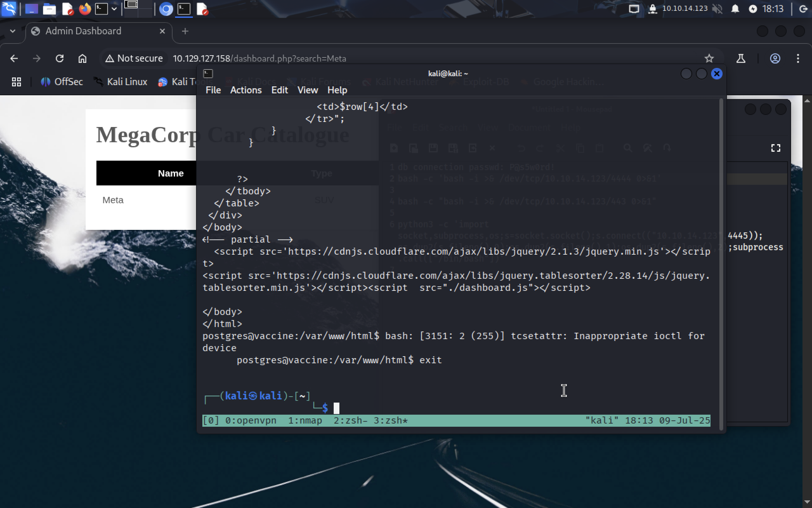Open the browser apps grid shortcut

pos(16,82)
